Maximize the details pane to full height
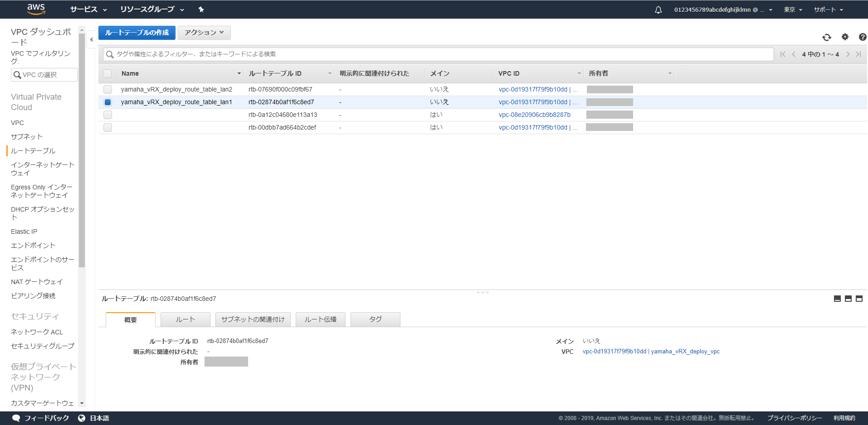 pyautogui.click(x=859, y=299)
